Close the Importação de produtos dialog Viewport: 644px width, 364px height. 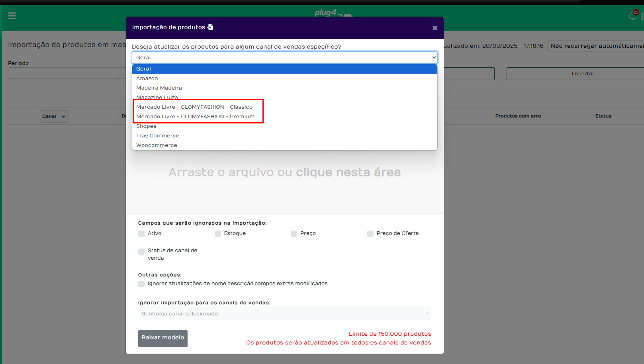435,28
